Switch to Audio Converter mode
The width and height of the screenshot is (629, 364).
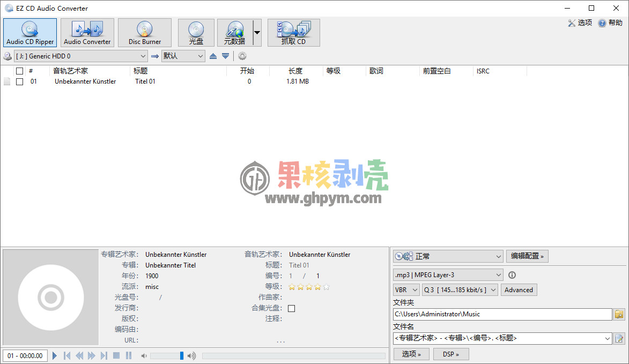(87, 33)
